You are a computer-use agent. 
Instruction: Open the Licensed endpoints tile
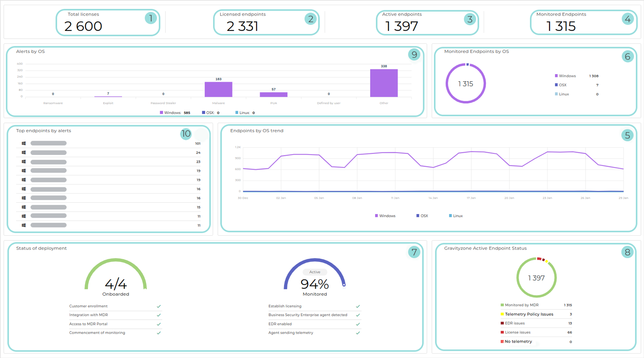266,22
